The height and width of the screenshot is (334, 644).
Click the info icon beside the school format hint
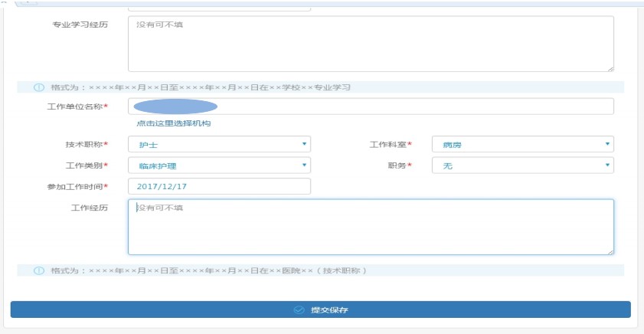pyautogui.click(x=39, y=87)
